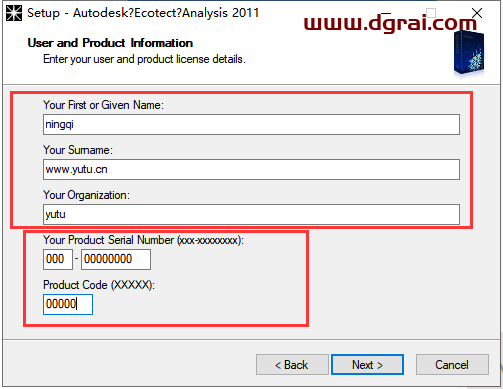This screenshot has height=389, width=503.
Task: Click the 'Your Surname:' label
Action: [x=78, y=150]
